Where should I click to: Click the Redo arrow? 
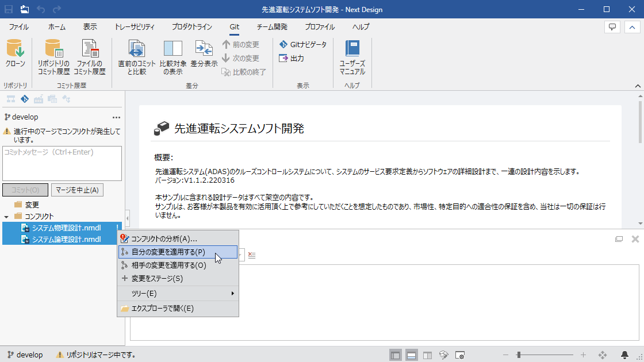tap(57, 9)
